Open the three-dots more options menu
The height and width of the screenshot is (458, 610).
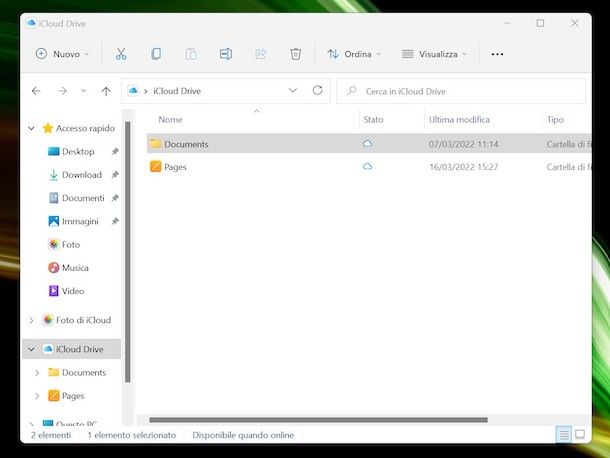coord(497,54)
